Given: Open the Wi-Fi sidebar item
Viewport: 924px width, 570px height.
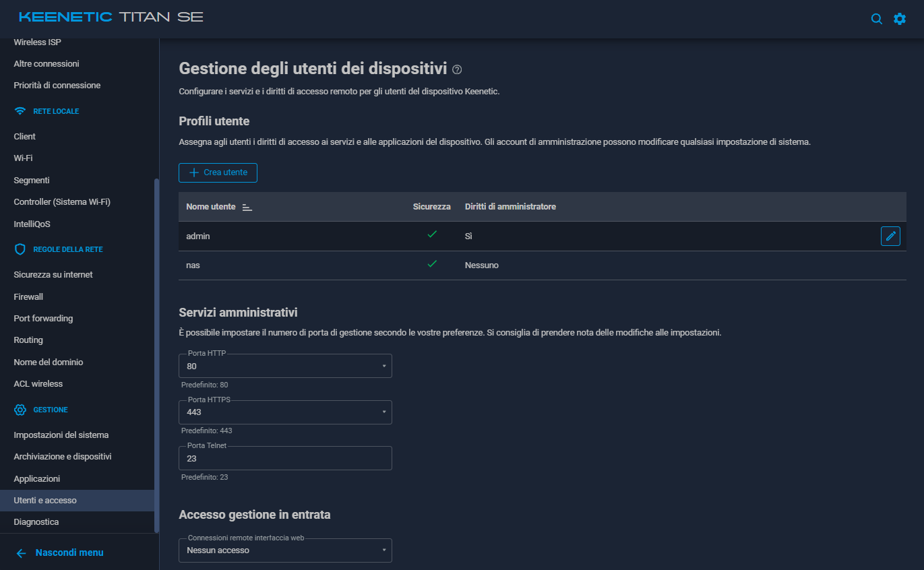Looking at the screenshot, I should [24, 158].
